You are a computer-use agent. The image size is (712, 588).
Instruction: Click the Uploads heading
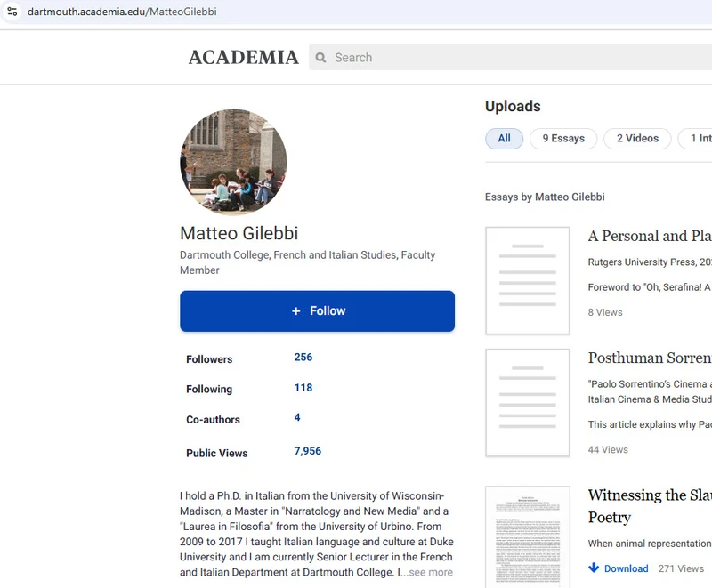tap(513, 106)
